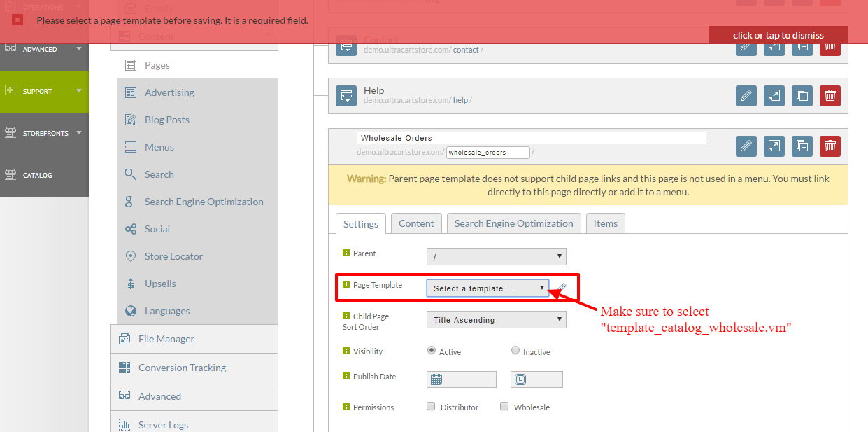This screenshot has height=432, width=868.
Task: Click the info icon next to Page Template
Action: 346,284
